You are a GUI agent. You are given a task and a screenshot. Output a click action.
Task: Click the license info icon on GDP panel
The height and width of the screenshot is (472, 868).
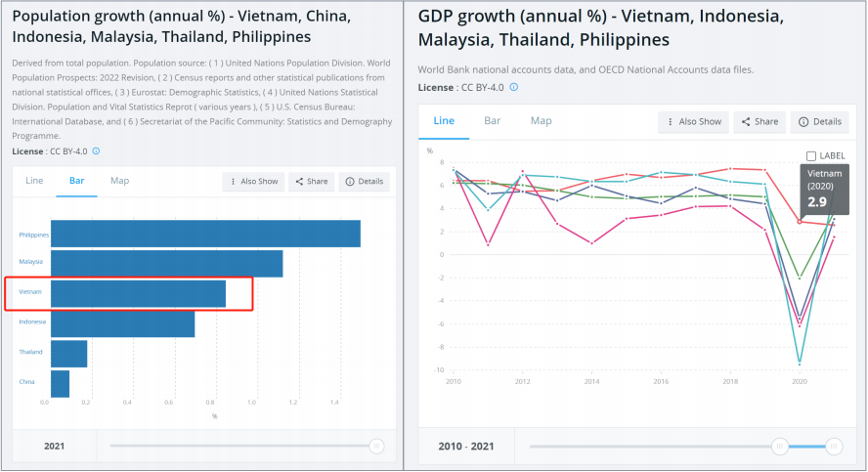(514, 87)
